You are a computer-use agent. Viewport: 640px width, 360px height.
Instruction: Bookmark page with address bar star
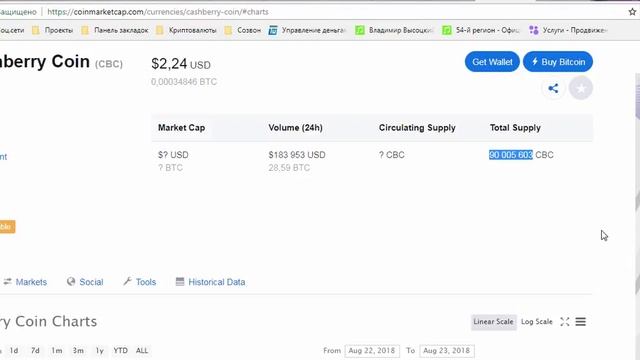click(632, 12)
